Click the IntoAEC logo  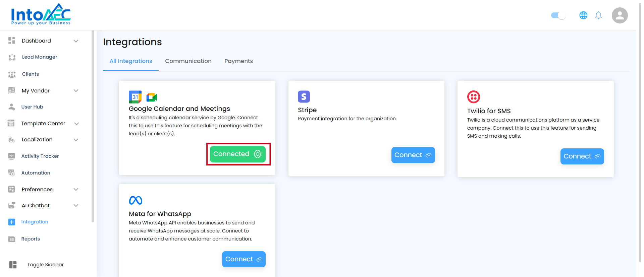click(x=41, y=14)
